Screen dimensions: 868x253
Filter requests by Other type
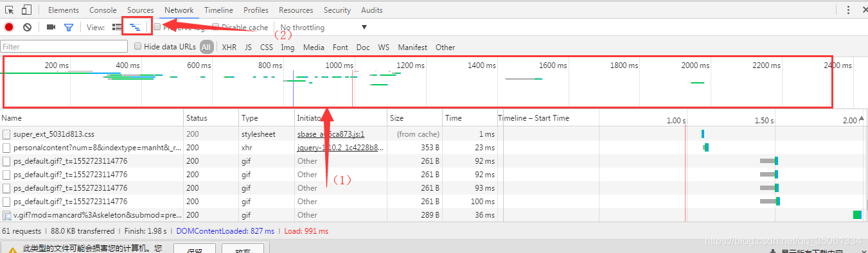[445, 48]
